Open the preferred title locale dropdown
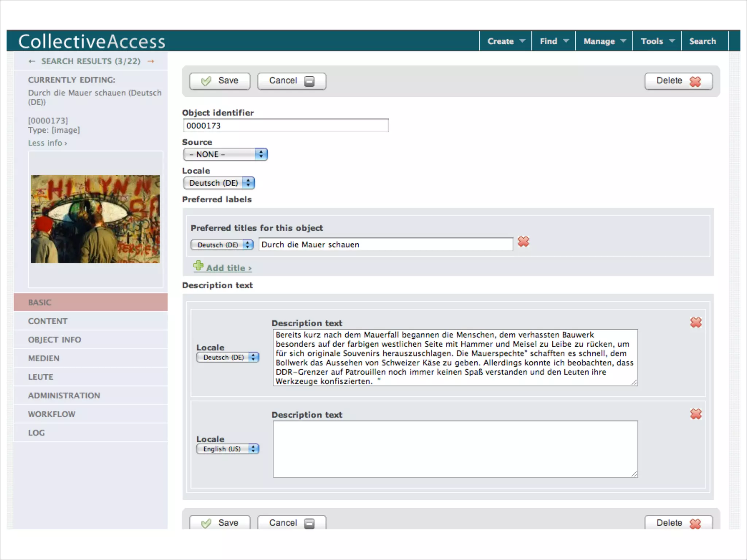Viewport: 747px width, 560px height. click(x=222, y=245)
